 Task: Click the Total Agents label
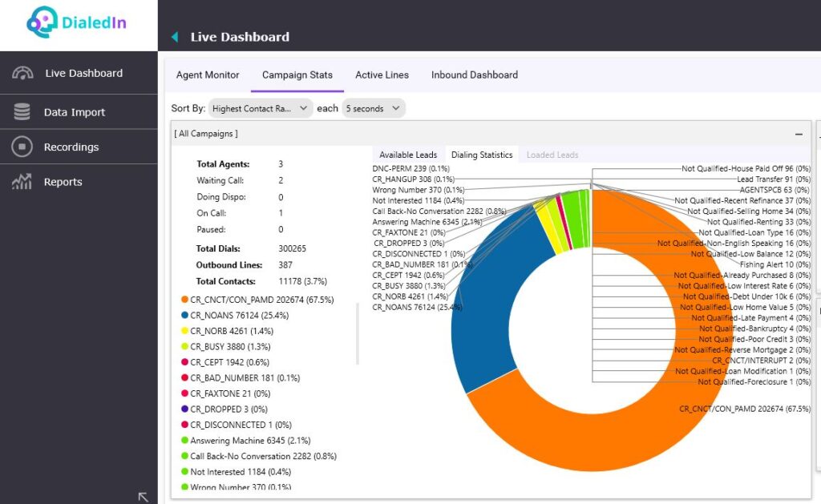tap(223, 163)
